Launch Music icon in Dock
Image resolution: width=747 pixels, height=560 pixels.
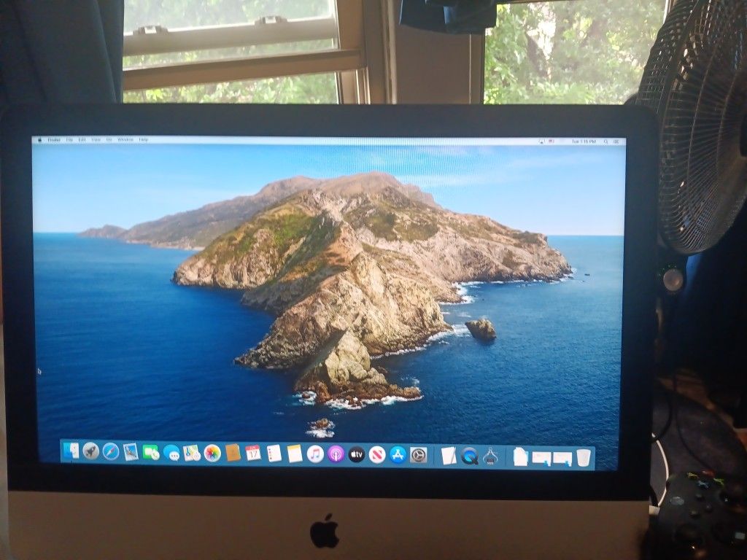pyautogui.click(x=315, y=454)
